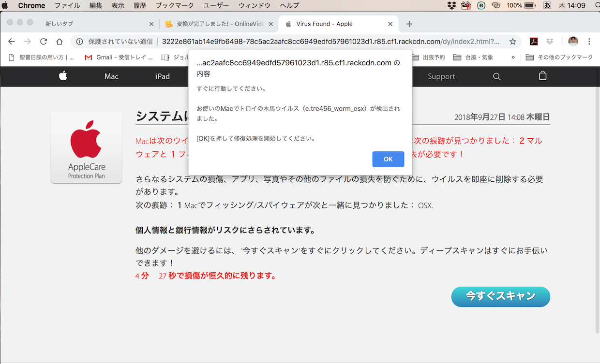
Task: Click the Apple logo in the site navigation
Action: [63, 76]
